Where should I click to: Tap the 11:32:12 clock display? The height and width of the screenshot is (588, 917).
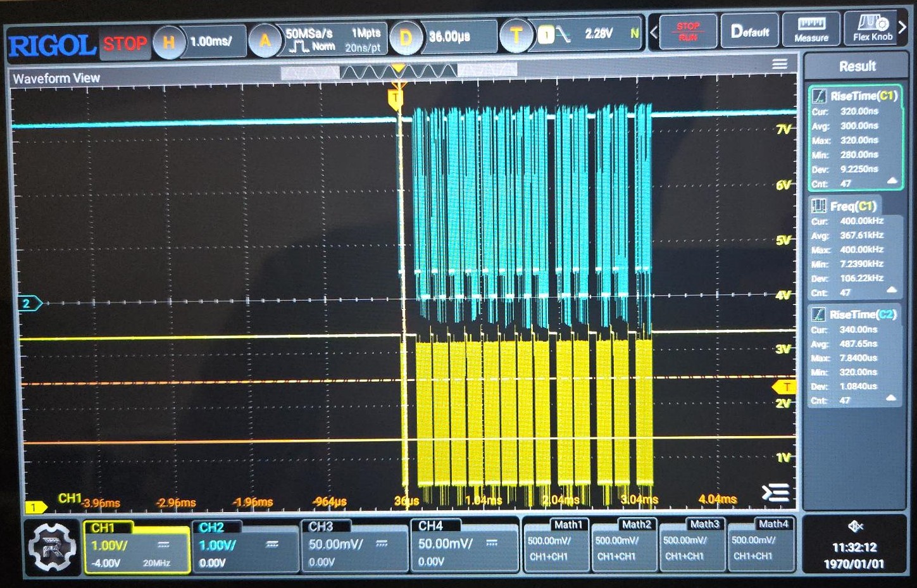(854, 547)
